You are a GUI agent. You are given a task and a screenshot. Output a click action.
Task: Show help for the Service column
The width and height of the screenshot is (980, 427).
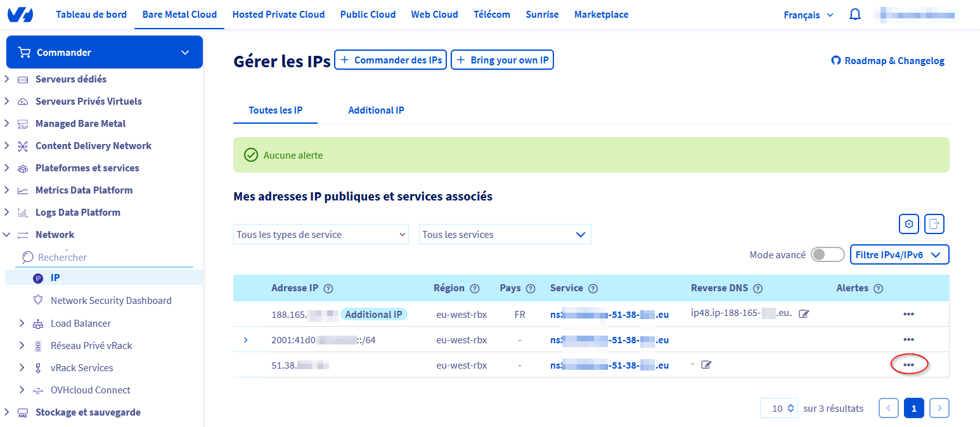[593, 289]
